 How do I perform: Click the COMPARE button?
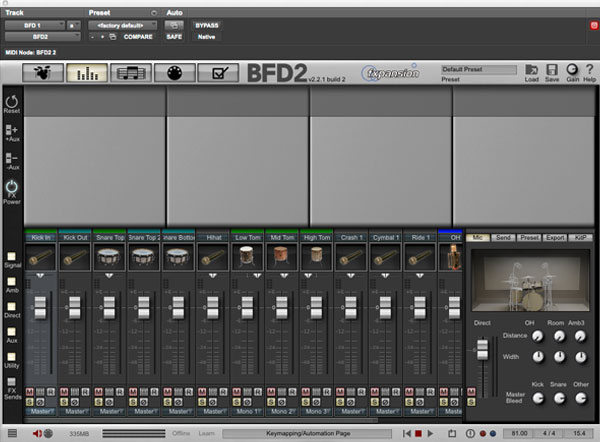point(138,37)
